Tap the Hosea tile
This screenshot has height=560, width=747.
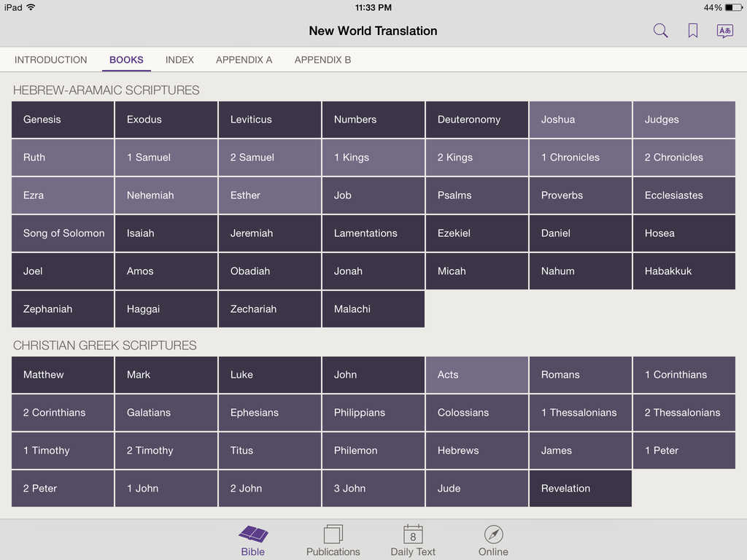click(x=684, y=233)
